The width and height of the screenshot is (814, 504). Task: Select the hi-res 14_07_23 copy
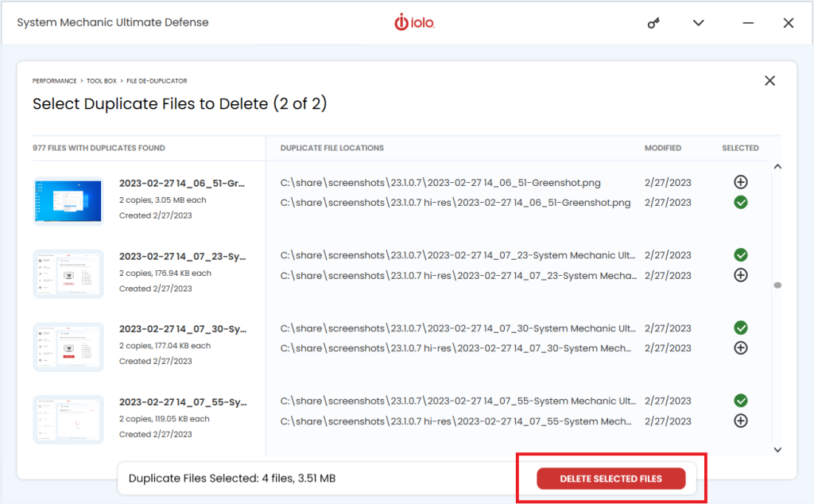click(740, 274)
